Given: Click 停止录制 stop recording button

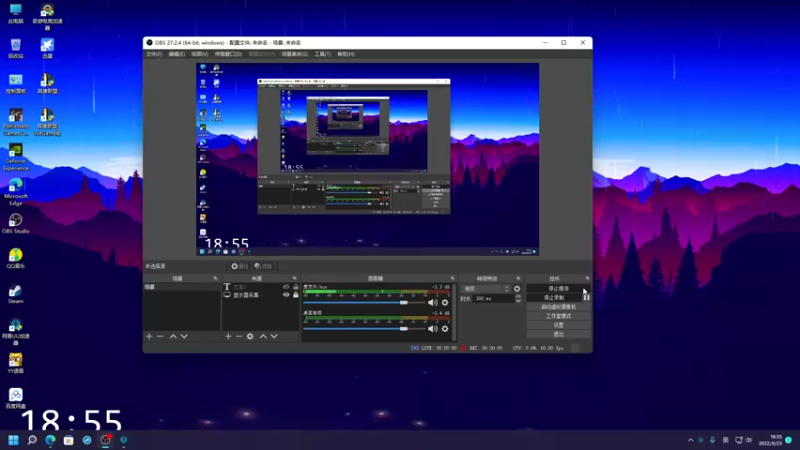Looking at the screenshot, I should point(554,297).
